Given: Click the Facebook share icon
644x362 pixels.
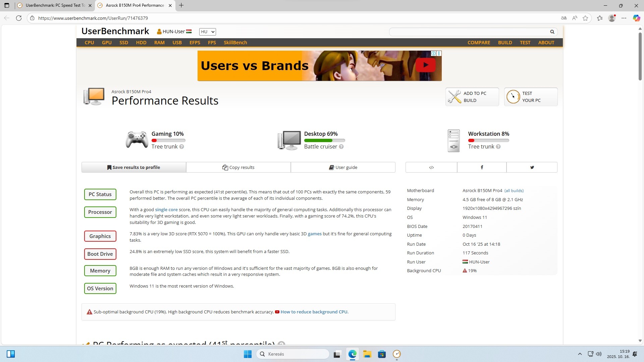Looking at the screenshot, I should (x=482, y=167).
